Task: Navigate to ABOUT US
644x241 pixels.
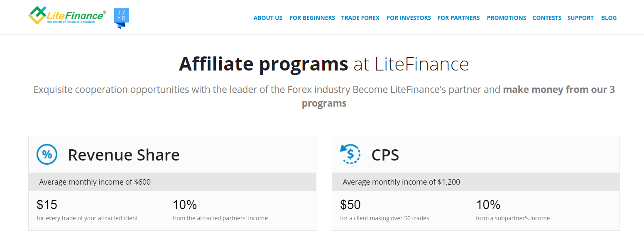Action: pyautogui.click(x=268, y=18)
